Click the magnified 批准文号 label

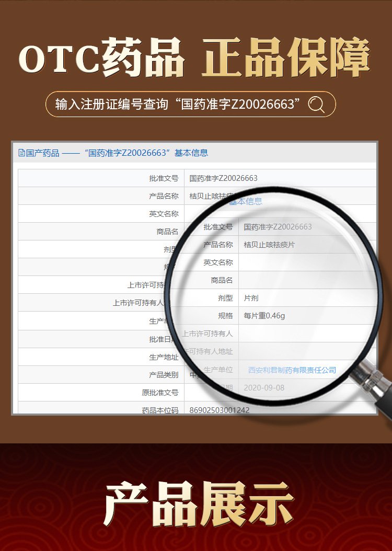click(x=218, y=227)
